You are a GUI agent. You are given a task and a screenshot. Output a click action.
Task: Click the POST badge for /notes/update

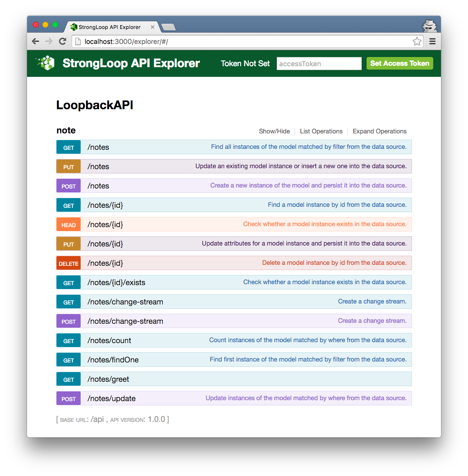69,399
